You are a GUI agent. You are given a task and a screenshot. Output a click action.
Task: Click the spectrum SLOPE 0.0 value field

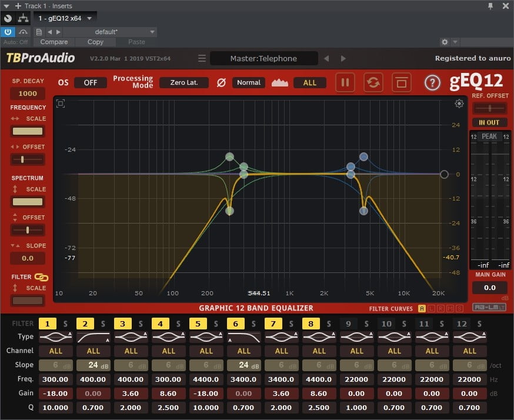28,258
